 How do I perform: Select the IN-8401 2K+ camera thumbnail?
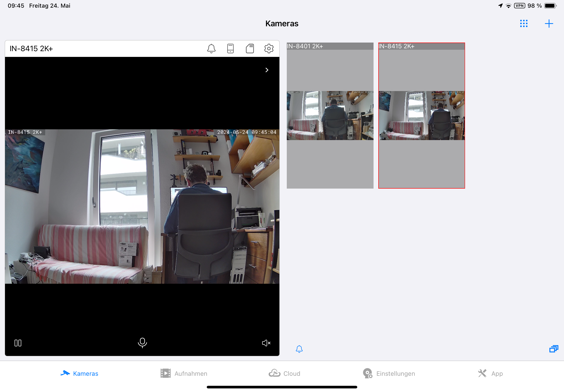click(x=330, y=115)
